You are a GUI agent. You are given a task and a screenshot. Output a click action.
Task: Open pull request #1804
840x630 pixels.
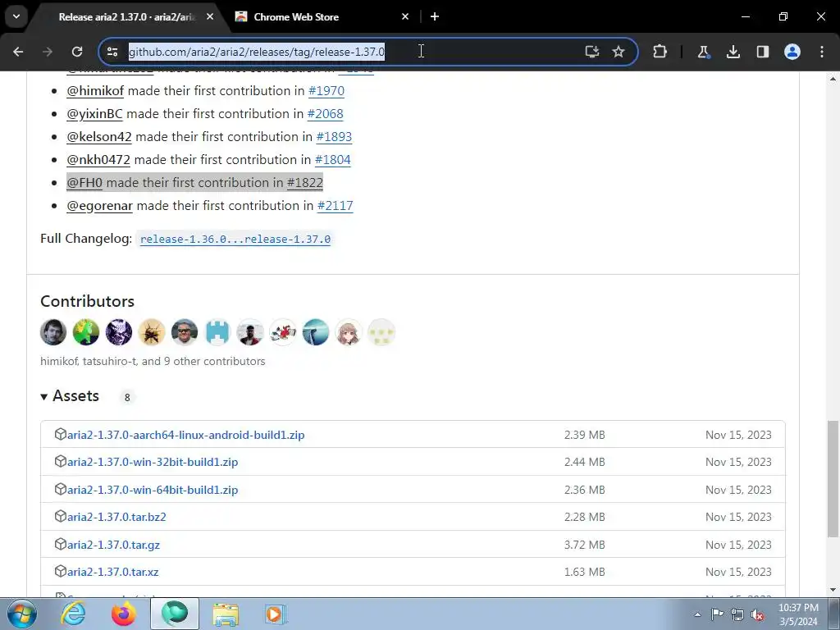(333, 160)
